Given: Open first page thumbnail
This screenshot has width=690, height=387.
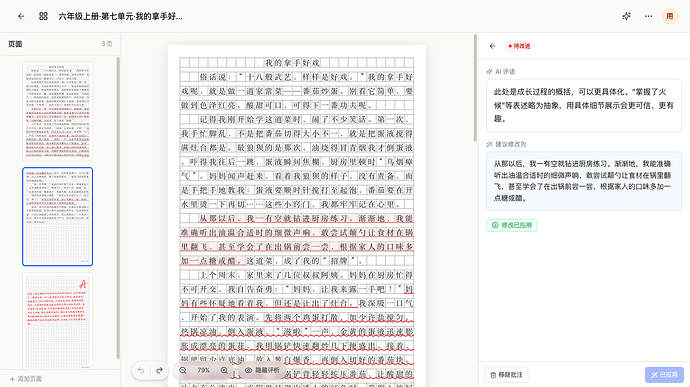Looking at the screenshot, I should point(58,111).
